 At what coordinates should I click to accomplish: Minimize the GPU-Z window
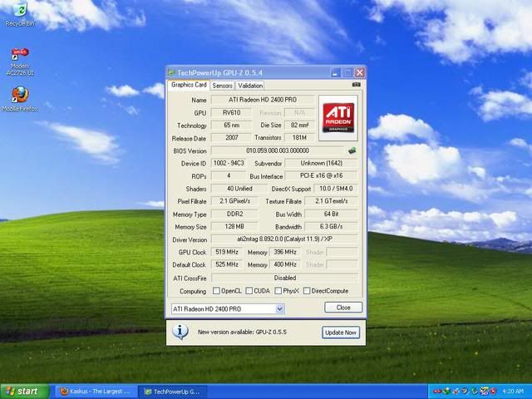(x=336, y=72)
